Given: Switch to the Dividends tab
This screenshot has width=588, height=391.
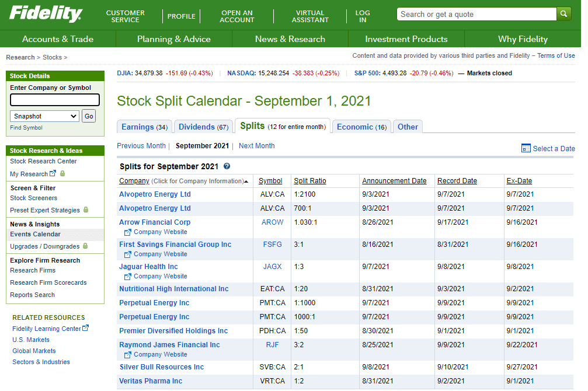Looking at the screenshot, I should coord(203,127).
